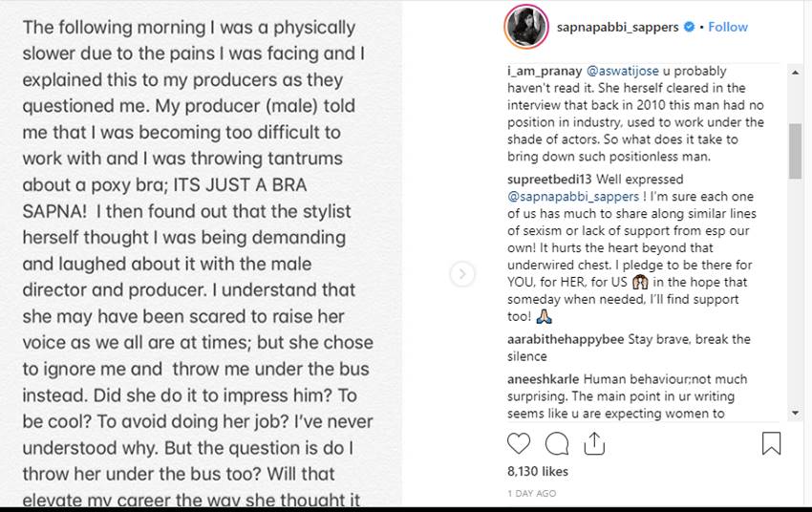812x512 pixels.
Task: Click the verified badge beside sapnapabbi_sappers
Action: click(687, 28)
